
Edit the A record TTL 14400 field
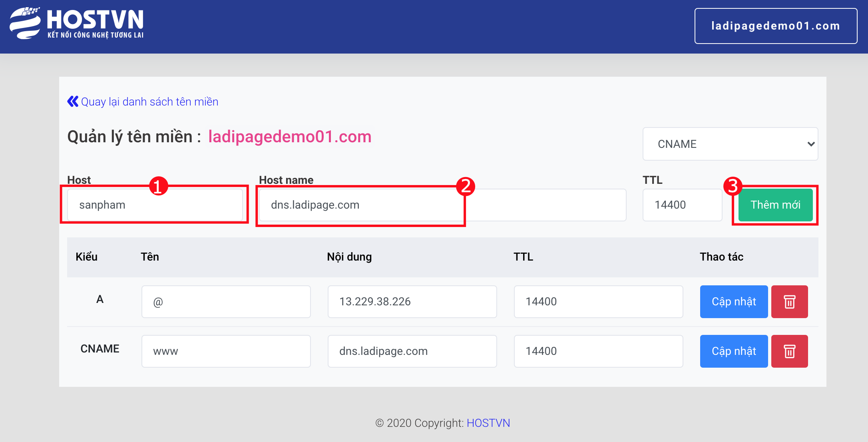[598, 302]
